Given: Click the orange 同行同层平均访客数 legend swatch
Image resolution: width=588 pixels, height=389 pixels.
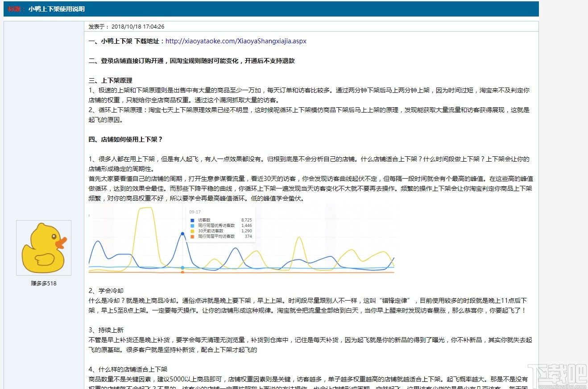Looking at the screenshot, I should pyautogui.click(x=192, y=236).
